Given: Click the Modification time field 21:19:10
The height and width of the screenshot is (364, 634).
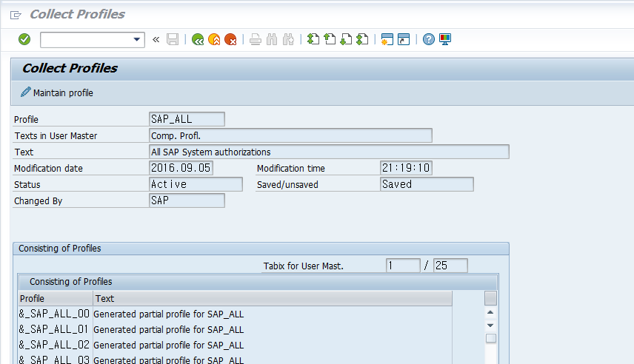Looking at the screenshot, I should pos(406,168).
